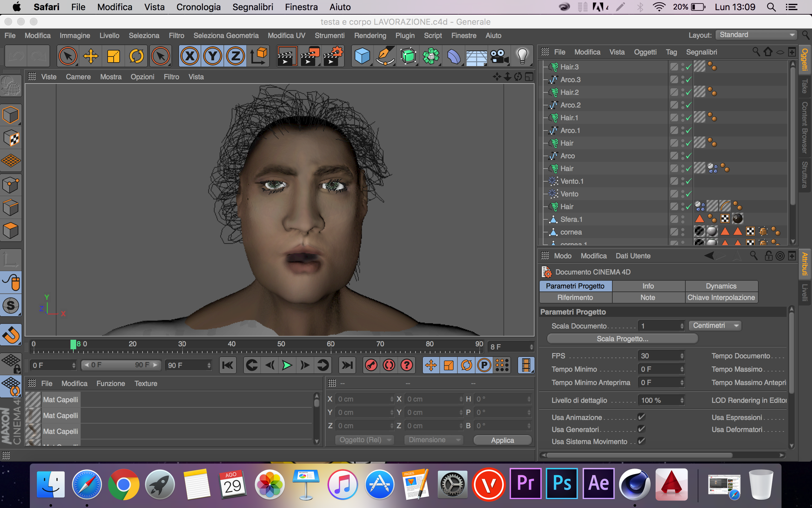
Task: Open the Rendering menu
Action: tap(370, 36)
